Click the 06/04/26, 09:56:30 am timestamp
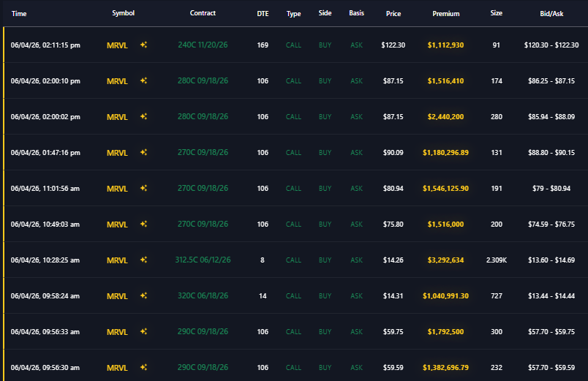 coord(45,368)
